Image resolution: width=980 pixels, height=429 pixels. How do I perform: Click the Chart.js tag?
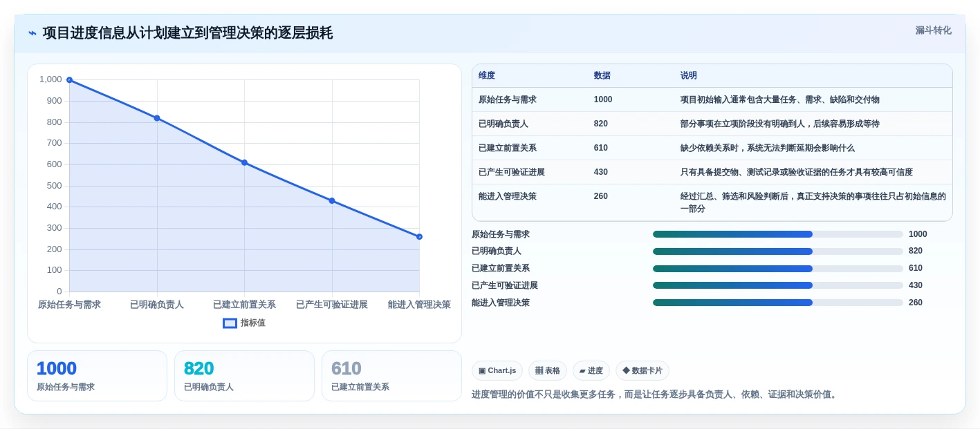tap(497, 370)
